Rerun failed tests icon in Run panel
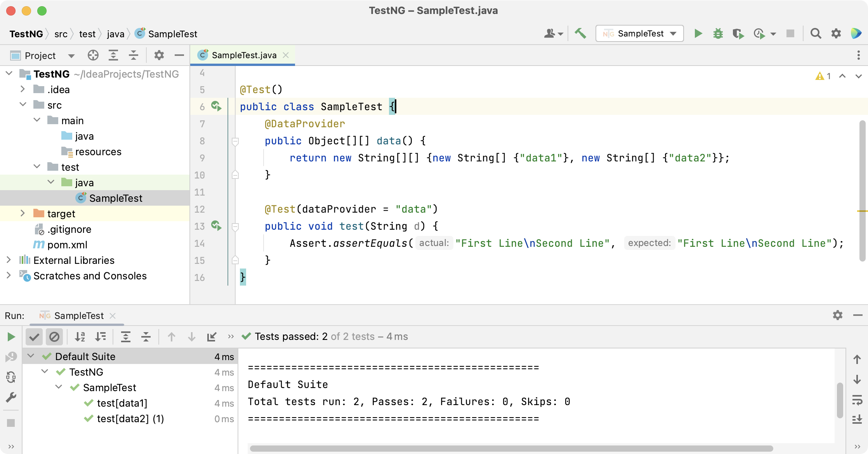 tap(11, 357)
